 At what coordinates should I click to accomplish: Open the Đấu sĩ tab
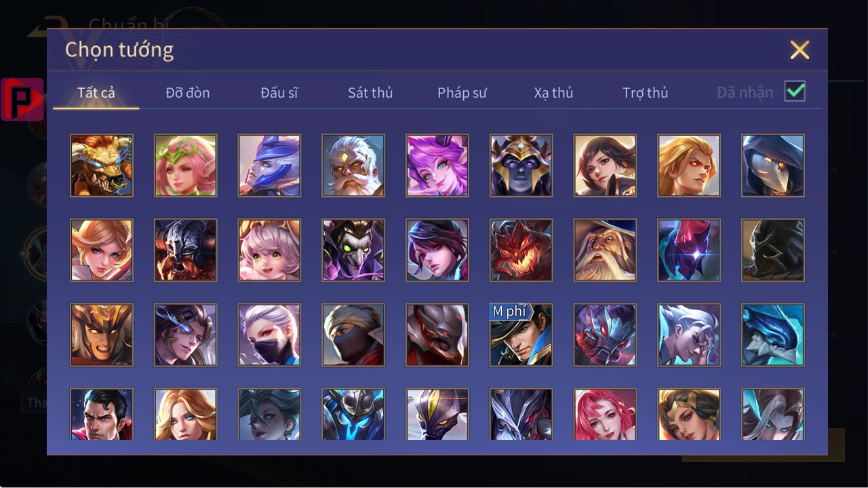[x=279, y=93]
